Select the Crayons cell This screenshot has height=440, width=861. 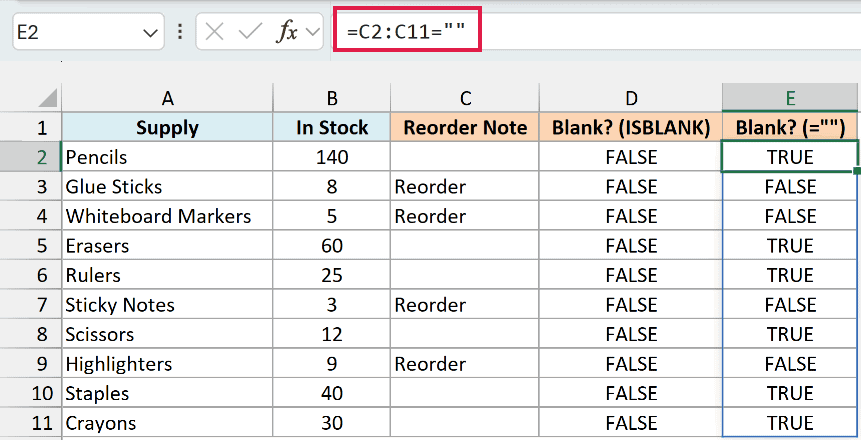click(x=167, y=423)
